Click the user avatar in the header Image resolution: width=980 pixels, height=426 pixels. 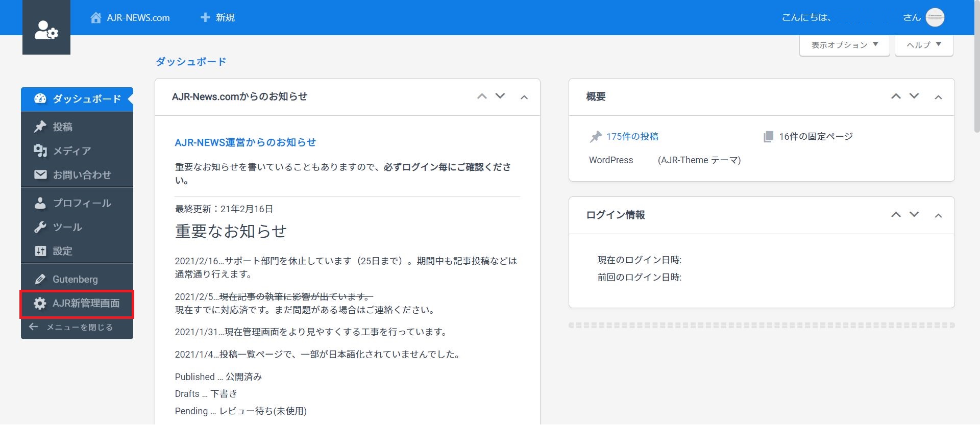tap(935, 17)
